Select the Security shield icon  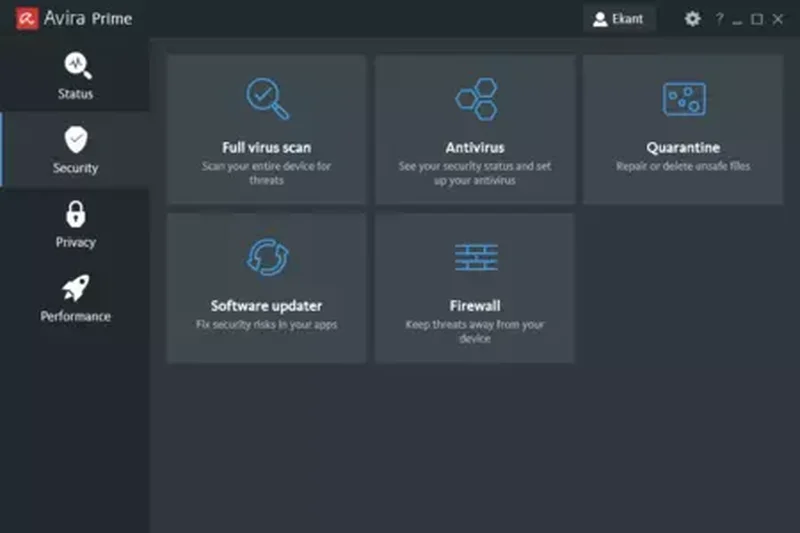(76, 139)
